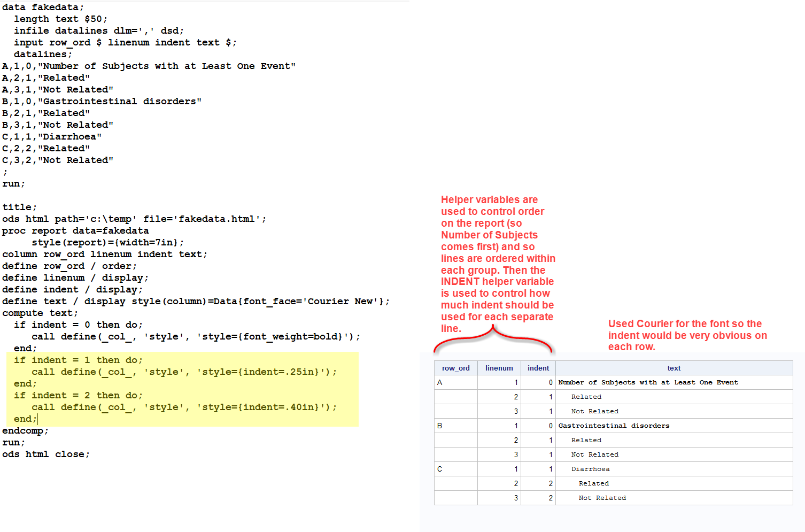Screen dimensions: 805x532
Task: Click 'compute text;' code line
Action: click(x=40, y=313)
